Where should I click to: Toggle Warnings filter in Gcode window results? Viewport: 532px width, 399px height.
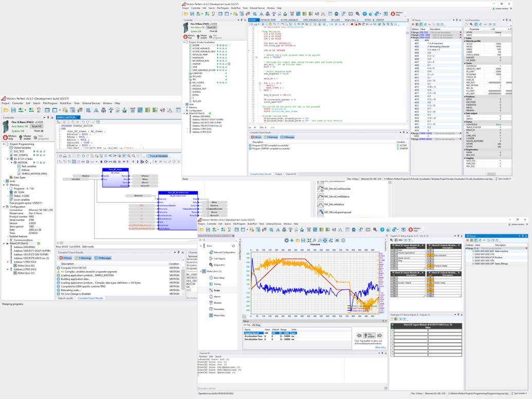pos(271,137)
